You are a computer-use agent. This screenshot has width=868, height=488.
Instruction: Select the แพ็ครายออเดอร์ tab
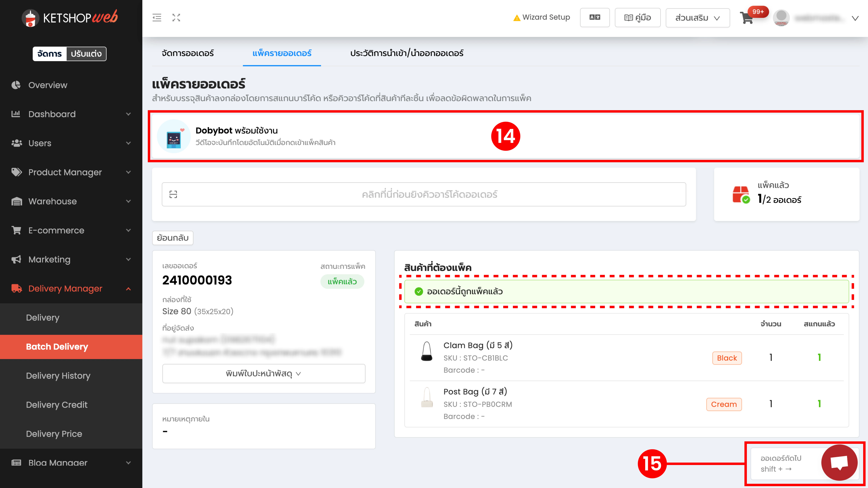pos(282,53)
